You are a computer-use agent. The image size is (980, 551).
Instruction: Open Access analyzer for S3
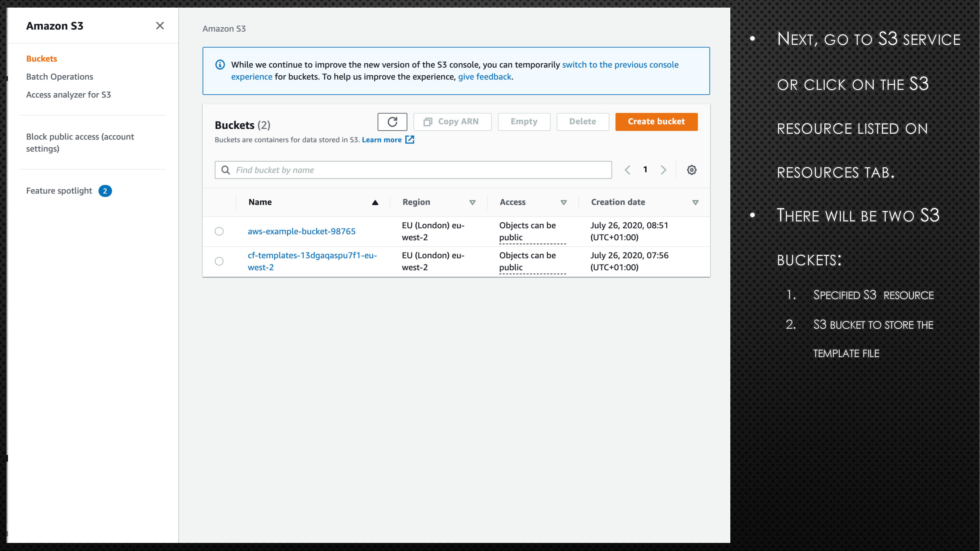click(69, 95)
